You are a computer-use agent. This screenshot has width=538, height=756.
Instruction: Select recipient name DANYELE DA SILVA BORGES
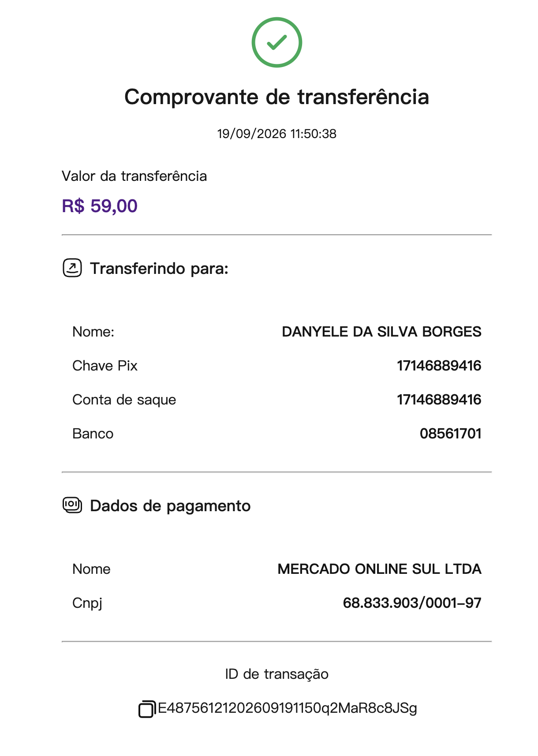381,332
